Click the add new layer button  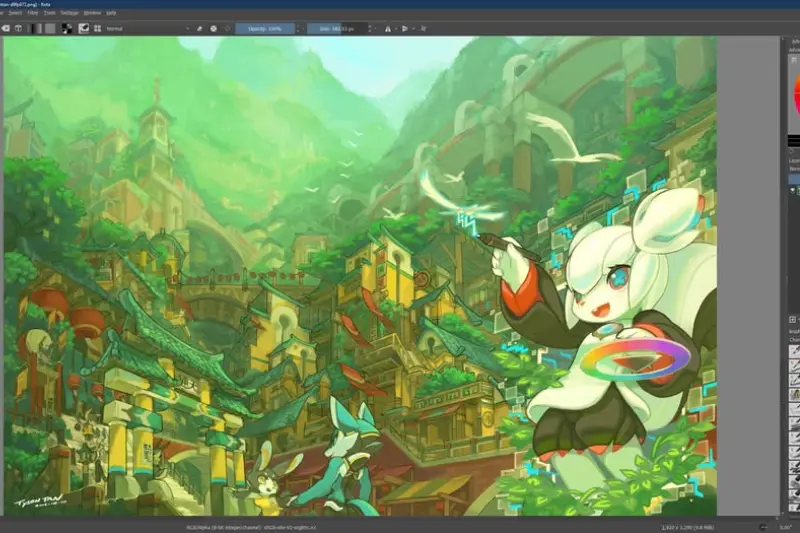(792, 320)
